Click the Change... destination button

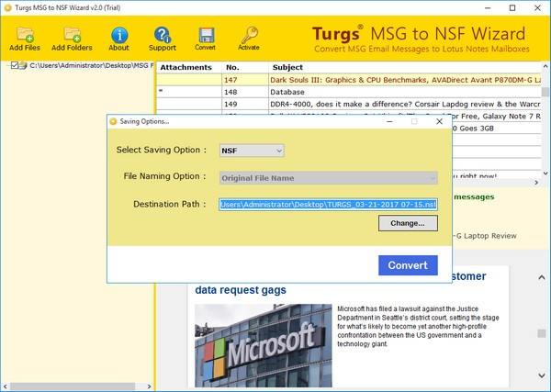[407, 223]
